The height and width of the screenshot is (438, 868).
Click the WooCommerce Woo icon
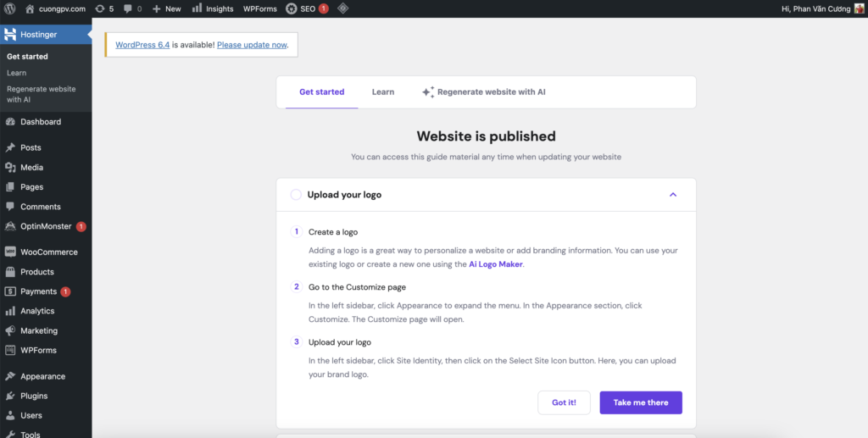click(10, 252)
